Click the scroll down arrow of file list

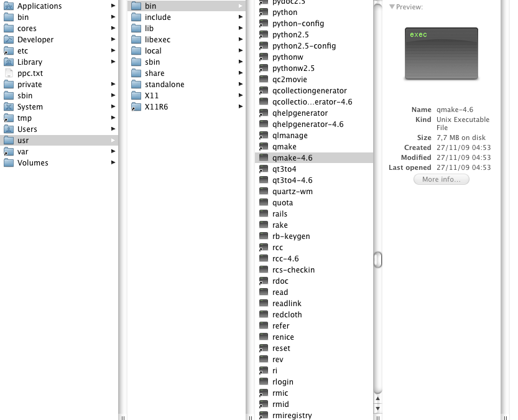coord(377,408)
